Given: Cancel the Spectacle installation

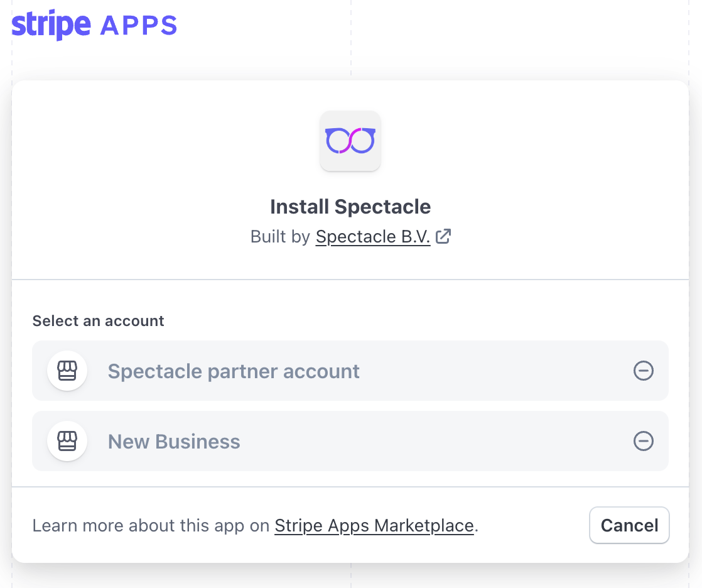Looking at the screenshot, I should tap(629, 525).
